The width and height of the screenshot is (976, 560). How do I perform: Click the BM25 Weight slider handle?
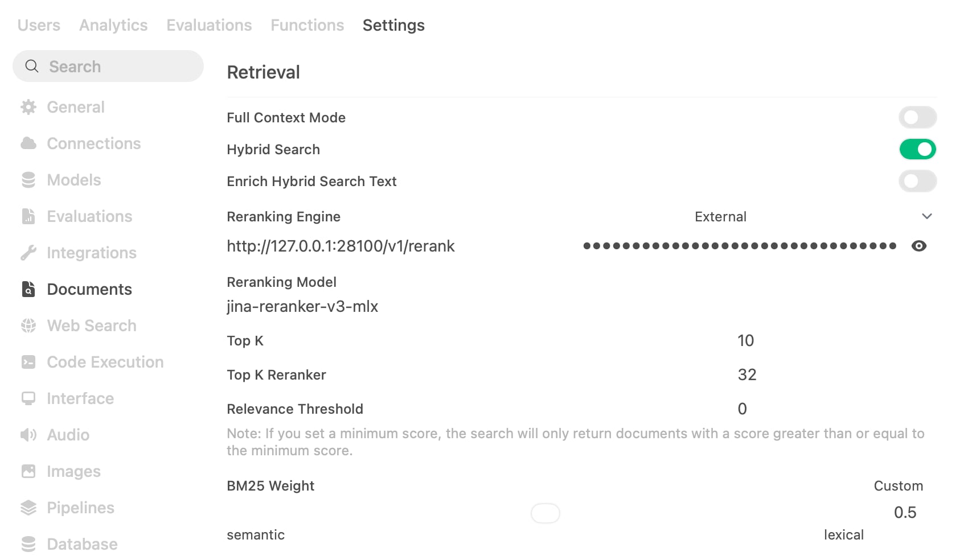(x=545, y=513)
